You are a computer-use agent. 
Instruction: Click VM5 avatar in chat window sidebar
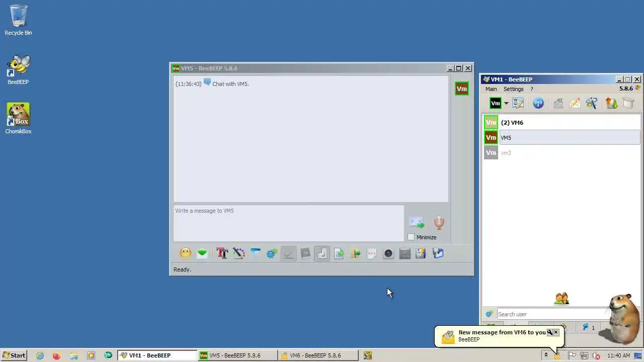pos(462,88)
